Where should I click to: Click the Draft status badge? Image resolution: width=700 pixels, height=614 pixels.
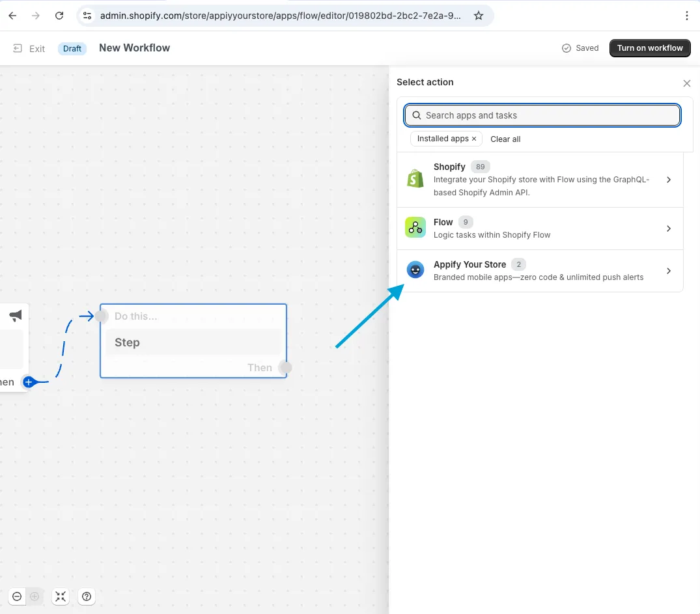coord(72,48)
